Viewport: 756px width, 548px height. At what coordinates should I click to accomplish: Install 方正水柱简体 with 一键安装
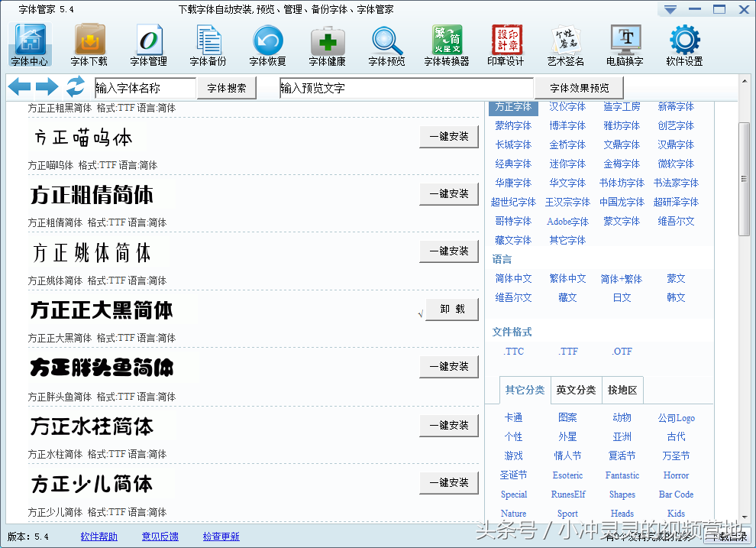[449, 426]
